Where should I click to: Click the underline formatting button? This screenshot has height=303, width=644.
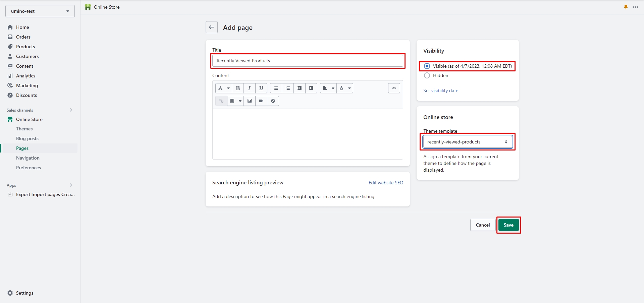[261, 88]
